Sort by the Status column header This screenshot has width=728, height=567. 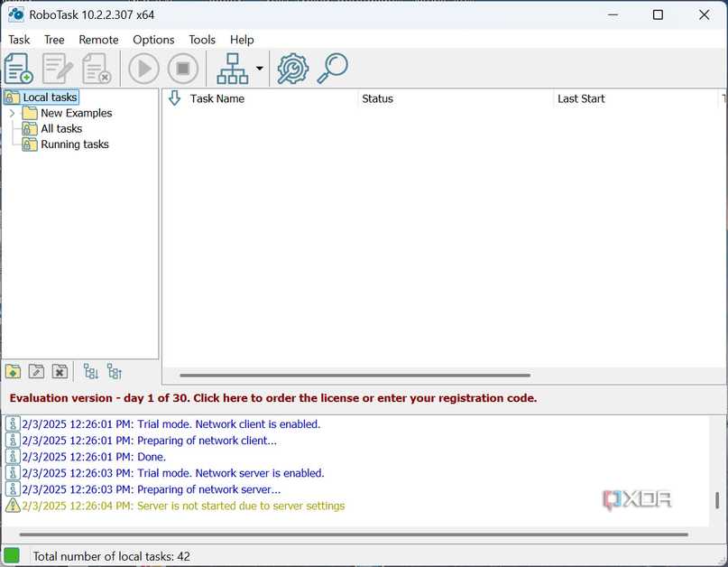(377, 98)
